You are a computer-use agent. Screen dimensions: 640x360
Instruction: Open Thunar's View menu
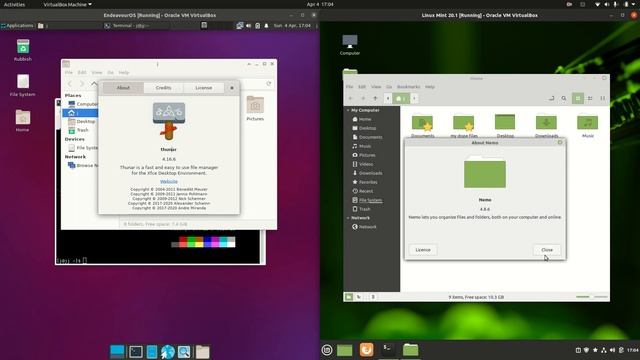pos(97,73)
